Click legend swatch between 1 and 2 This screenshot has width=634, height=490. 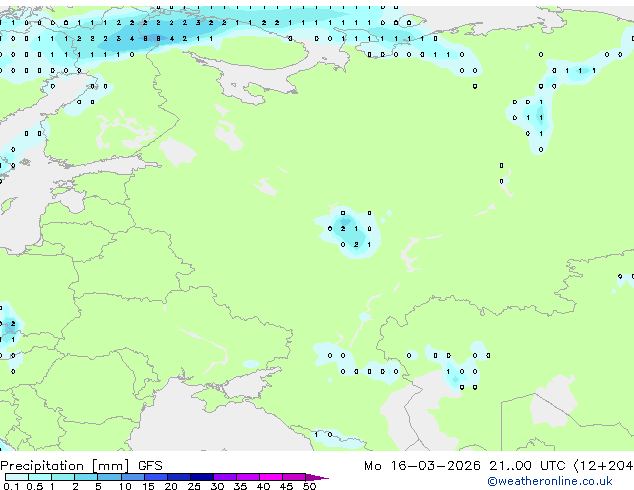(63, 477)
